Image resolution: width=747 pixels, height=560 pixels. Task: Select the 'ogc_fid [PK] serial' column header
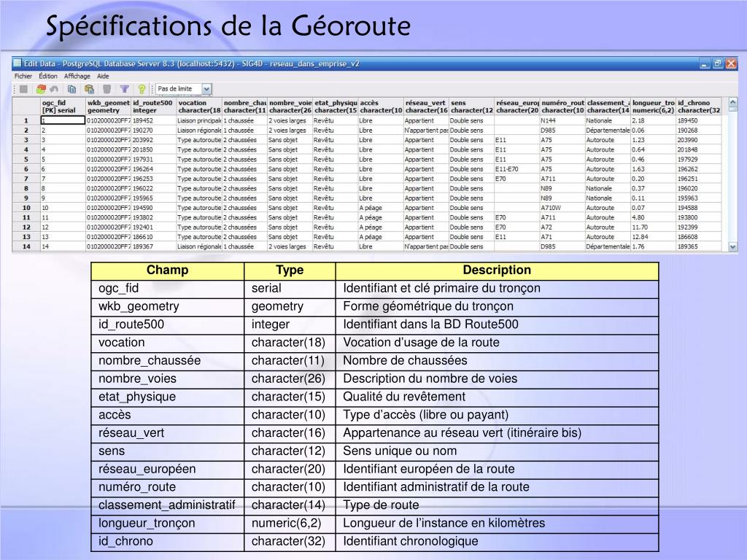click(63, 106)
